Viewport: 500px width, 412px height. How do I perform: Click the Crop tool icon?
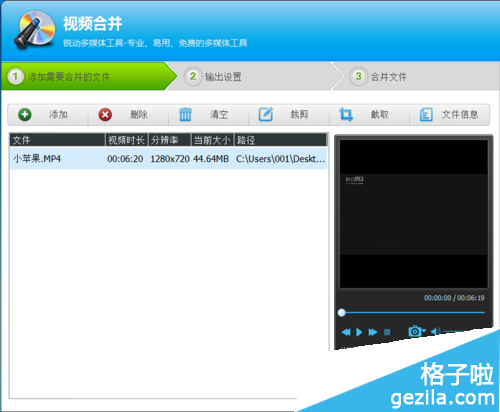(x=346, y=115)
